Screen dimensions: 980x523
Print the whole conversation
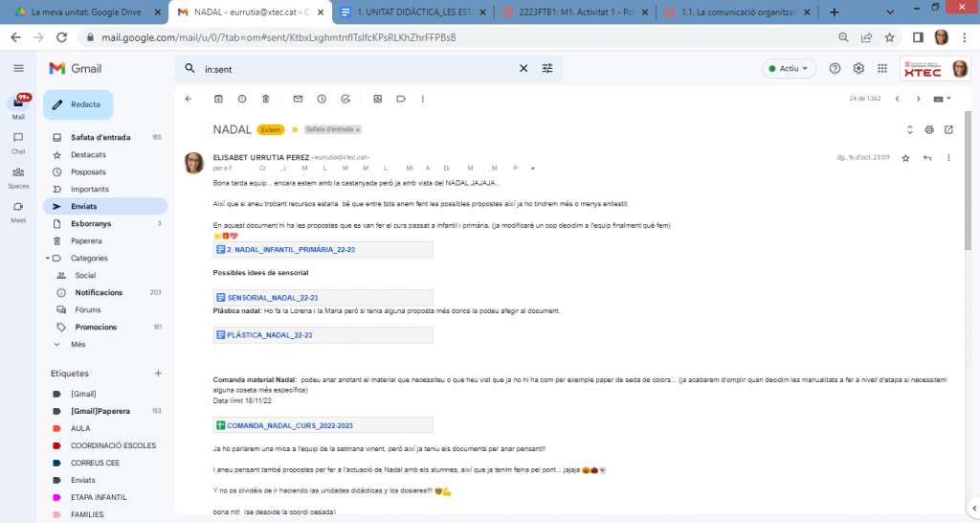click(928, 129)
